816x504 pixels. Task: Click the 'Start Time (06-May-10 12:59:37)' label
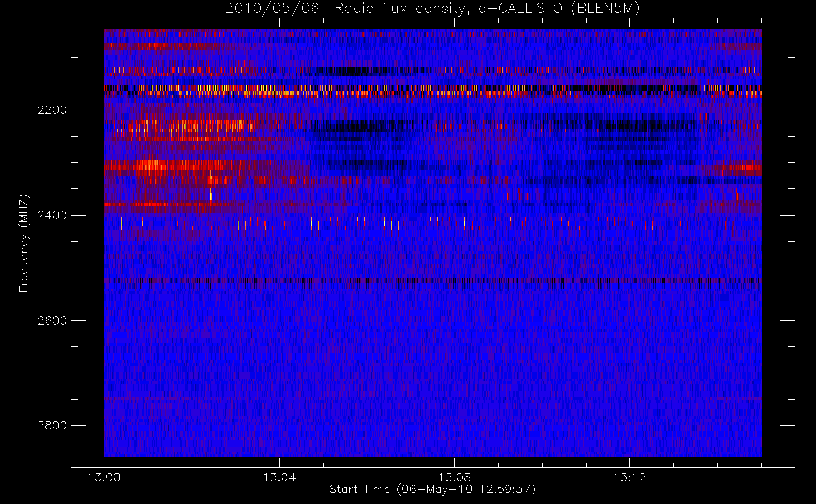pos(432,489)
